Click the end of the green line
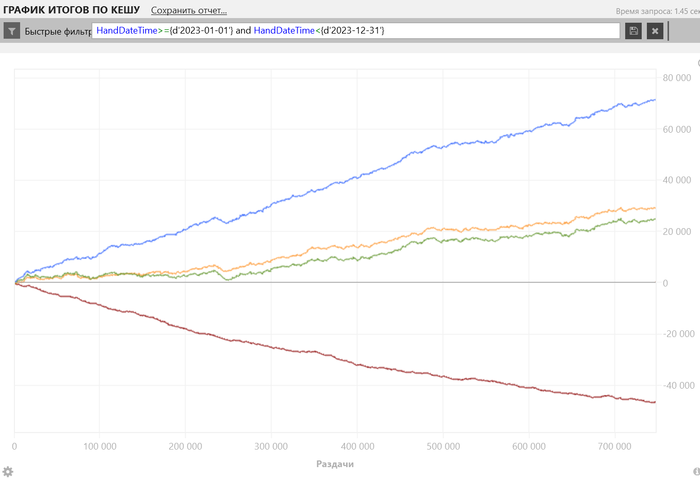Image resolution: width=700 pixels, height=479 pixels. 655,219
